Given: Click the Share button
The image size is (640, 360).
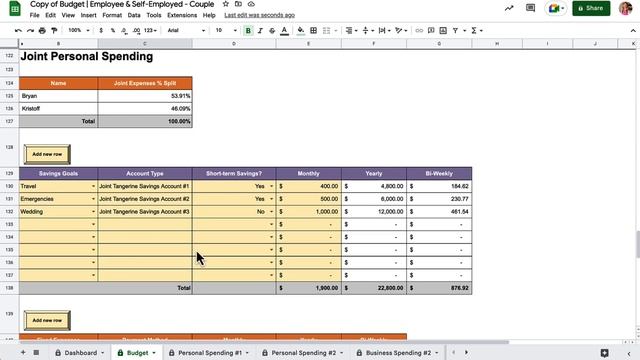Looking at the screenshot, I should point(591,8).
